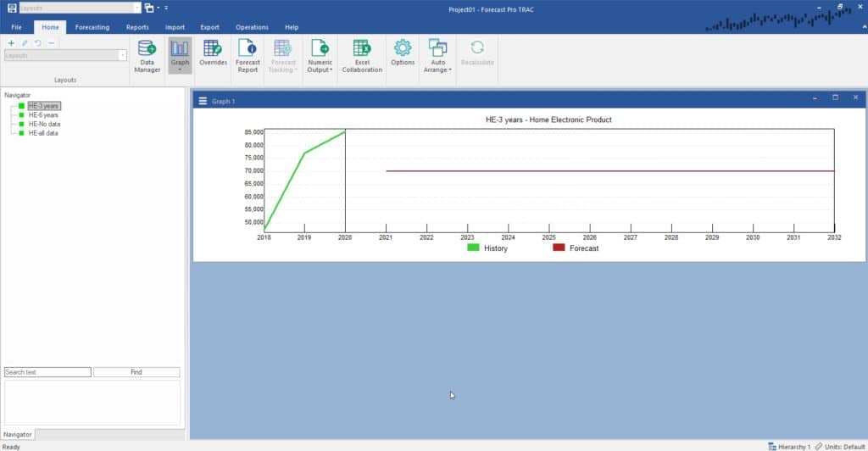The image size is (868, 451).
Task: Click the Search text input field
Action: point(47,372)
